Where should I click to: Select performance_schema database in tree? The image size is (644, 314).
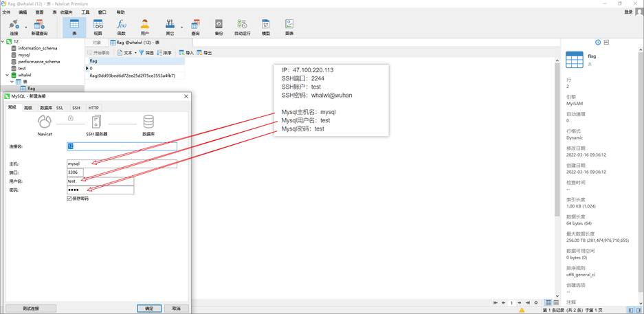[38, 62]
